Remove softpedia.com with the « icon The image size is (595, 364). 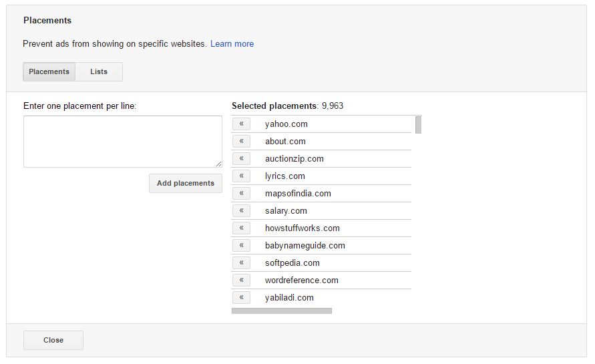click(x=241, y=262)
